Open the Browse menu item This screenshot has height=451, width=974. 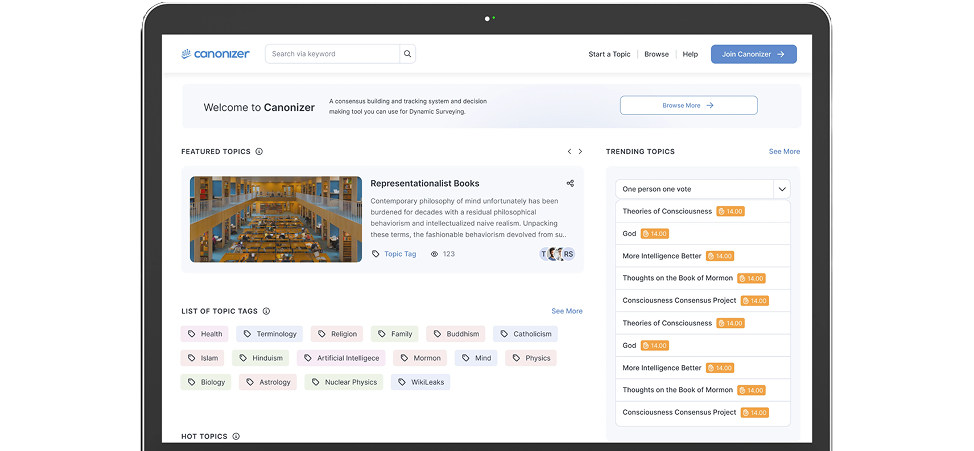[656, 54]
